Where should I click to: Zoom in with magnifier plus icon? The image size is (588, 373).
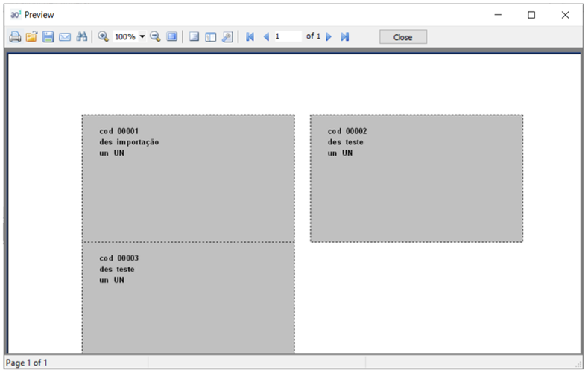pos(104,36)
